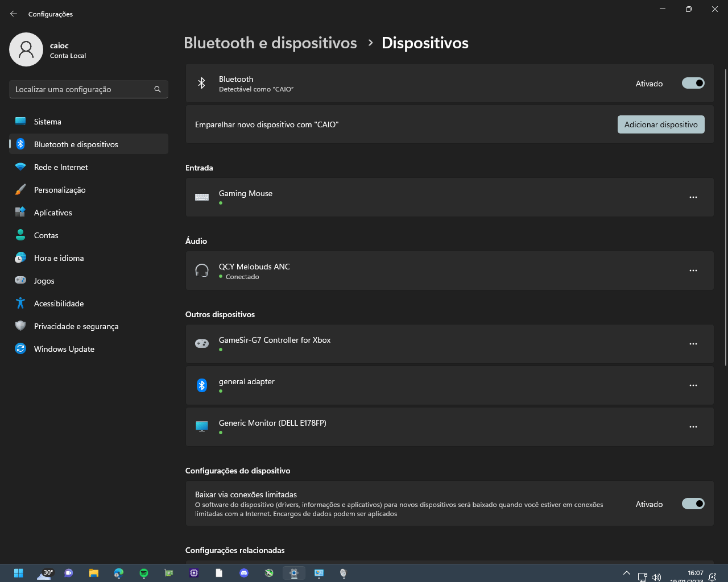
Task: Open Acessibilidade settings
Action: (89, 304)
